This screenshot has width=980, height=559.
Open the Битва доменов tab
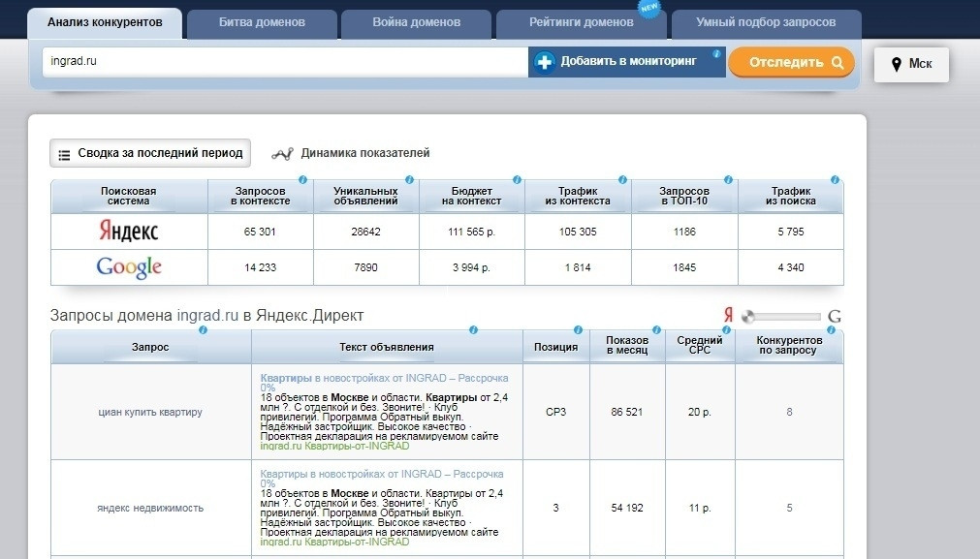pyautogui.click(x=262, y=22)
